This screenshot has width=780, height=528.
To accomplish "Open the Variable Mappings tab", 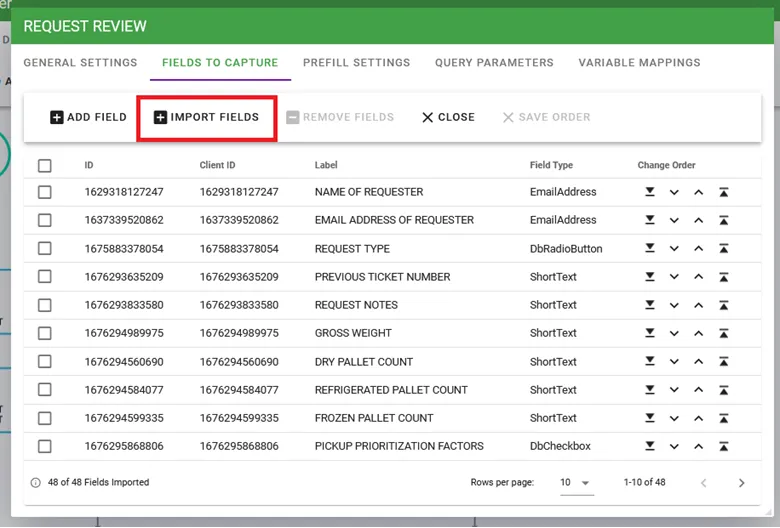I will [639, 63].
